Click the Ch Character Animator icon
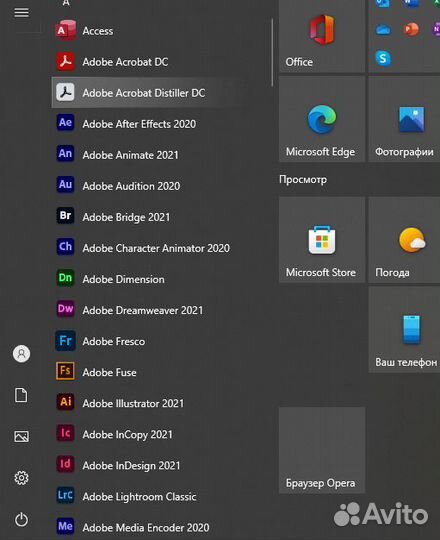Screen dimensions: 440x540 click(x=65, y=247)
